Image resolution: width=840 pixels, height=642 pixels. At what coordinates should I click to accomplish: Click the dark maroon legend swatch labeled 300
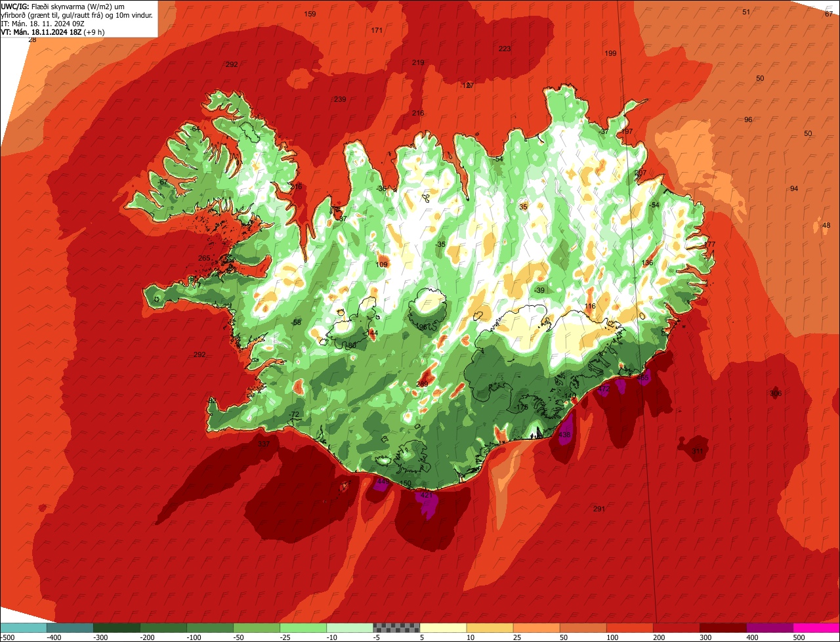coord(723,628)
